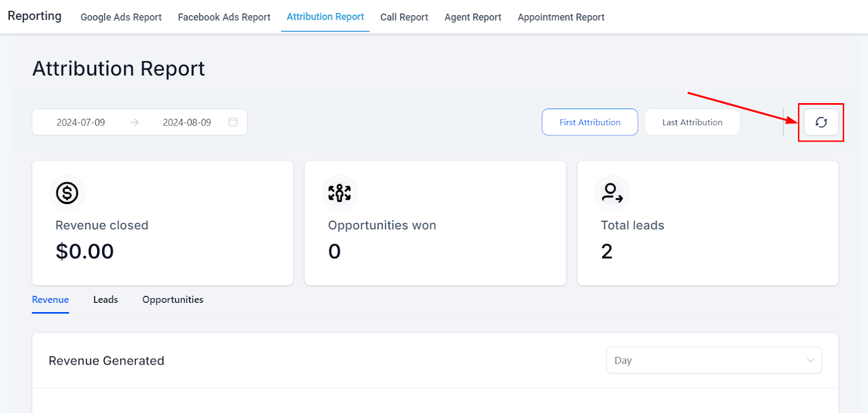The height and width of the screenshot is (413, 868).
Task: Open the Day interval dropdown
Action: tap(714, 360)
